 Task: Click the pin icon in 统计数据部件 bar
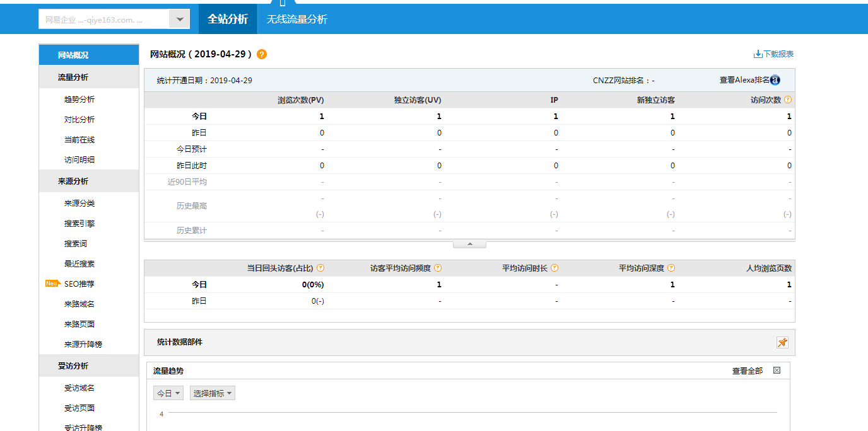click(782, 343)
